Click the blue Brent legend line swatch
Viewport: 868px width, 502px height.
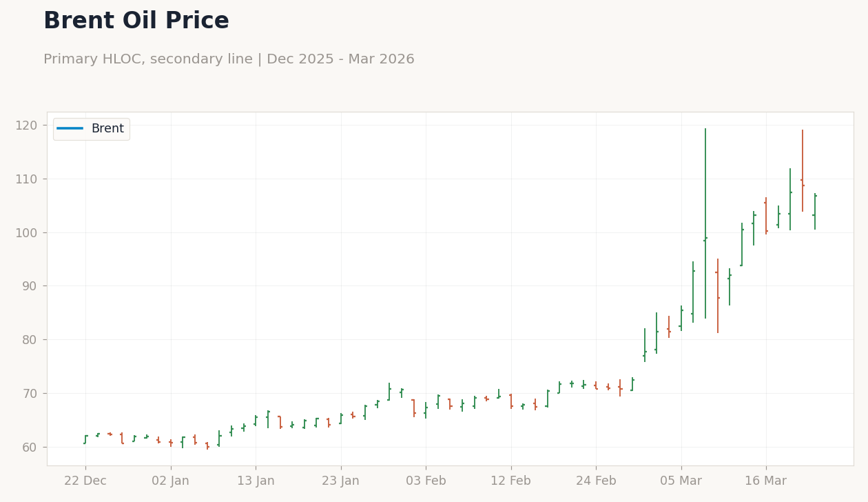[70, 129]
